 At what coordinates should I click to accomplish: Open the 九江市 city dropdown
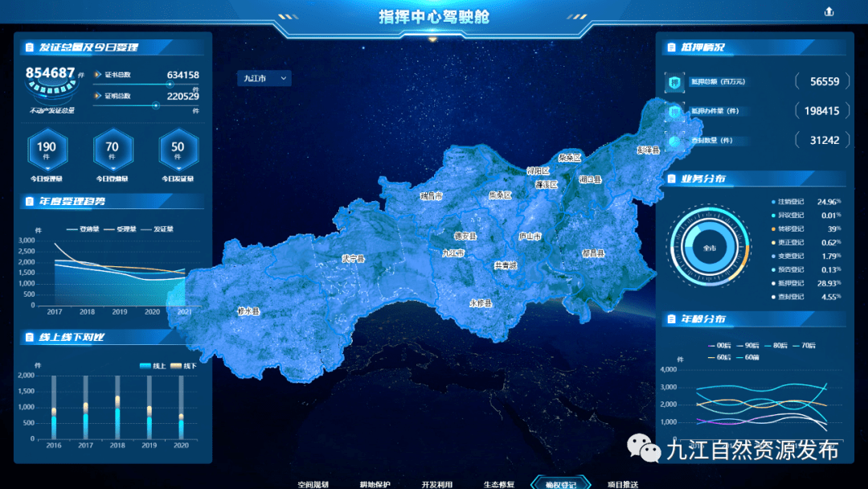tap(264, 78)
